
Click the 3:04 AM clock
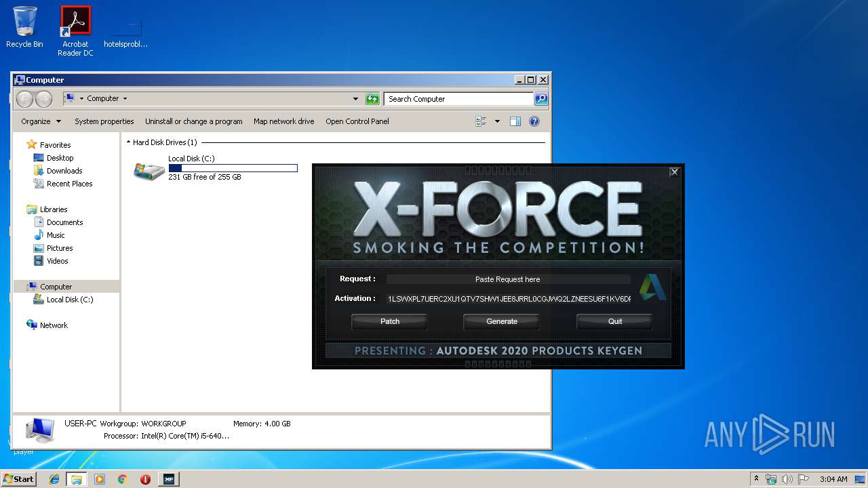[833, 479]
